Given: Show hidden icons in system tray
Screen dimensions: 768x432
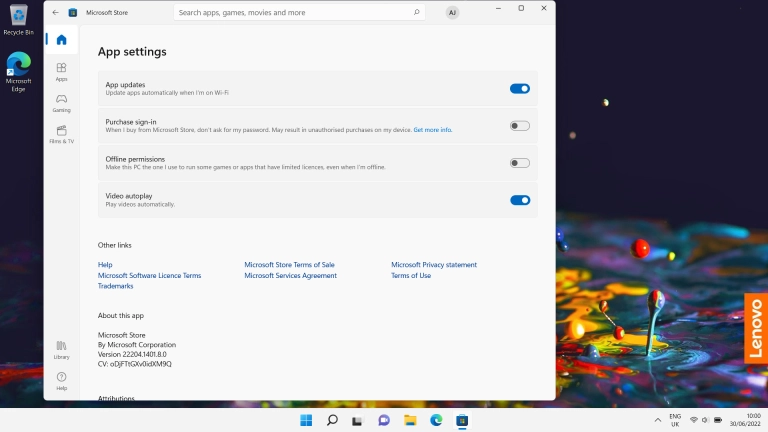Looking at the screenshot, I should click(x=657, y=420).
